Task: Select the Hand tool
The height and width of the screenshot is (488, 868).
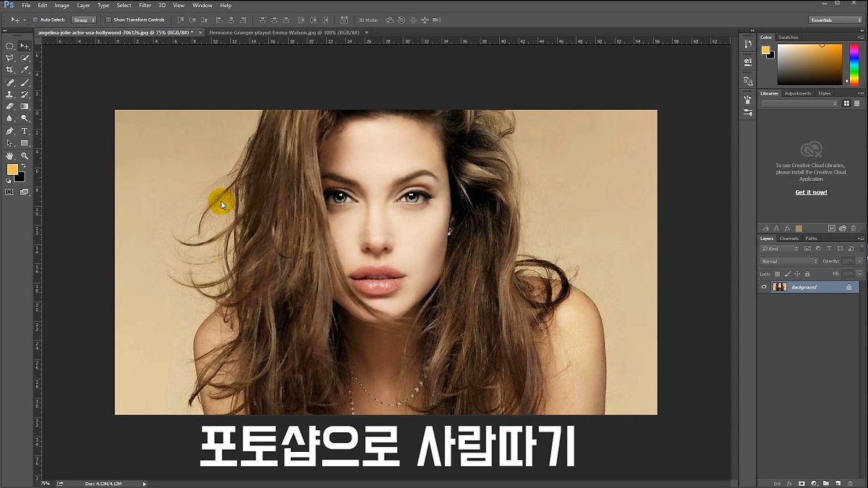Action: coord(9,155)
